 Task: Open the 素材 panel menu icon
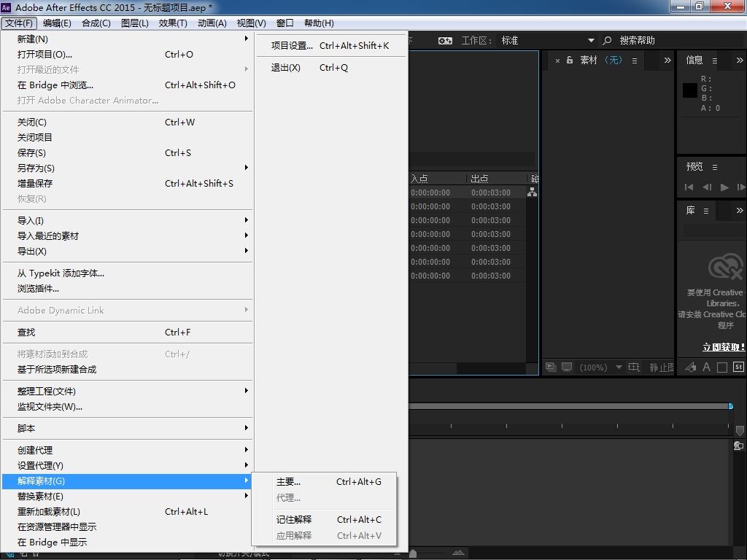(635, 61)
